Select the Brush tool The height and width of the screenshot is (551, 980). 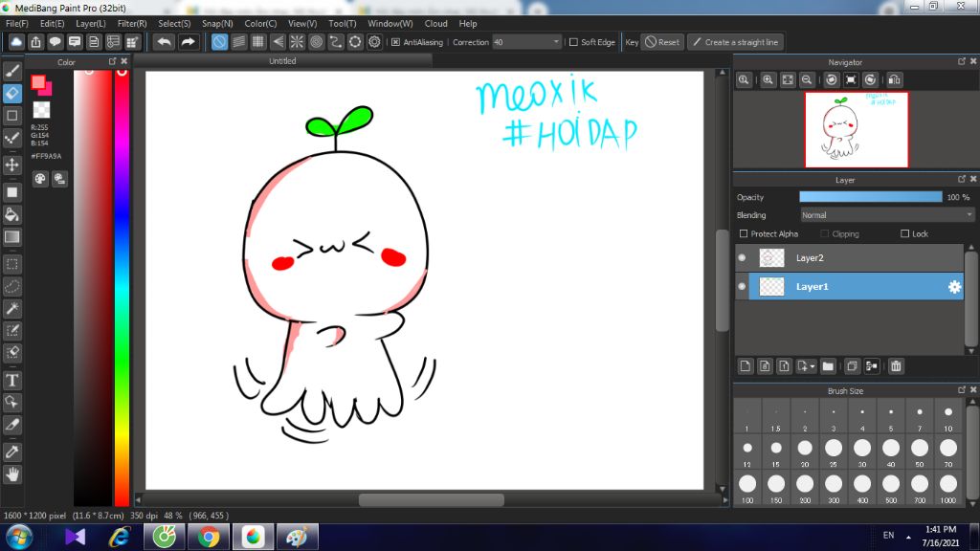[12, 71]
